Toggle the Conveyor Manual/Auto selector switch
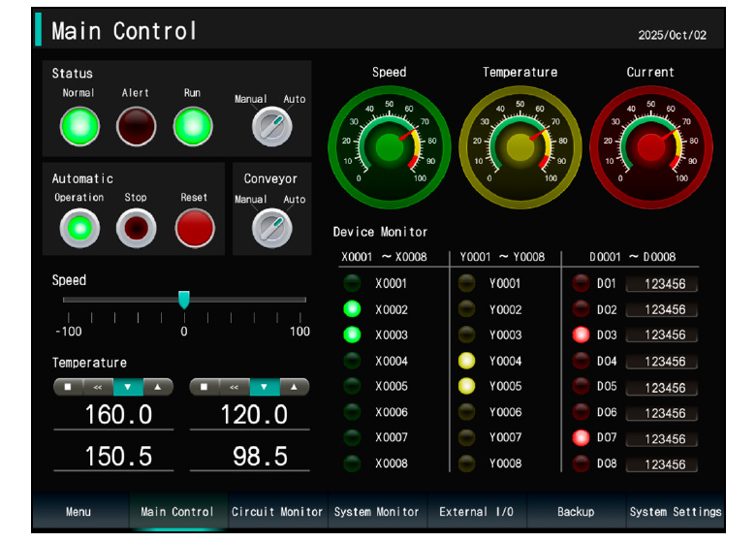Screen dimensions: 756x542 pyautogui.click(x=269, y=228)
